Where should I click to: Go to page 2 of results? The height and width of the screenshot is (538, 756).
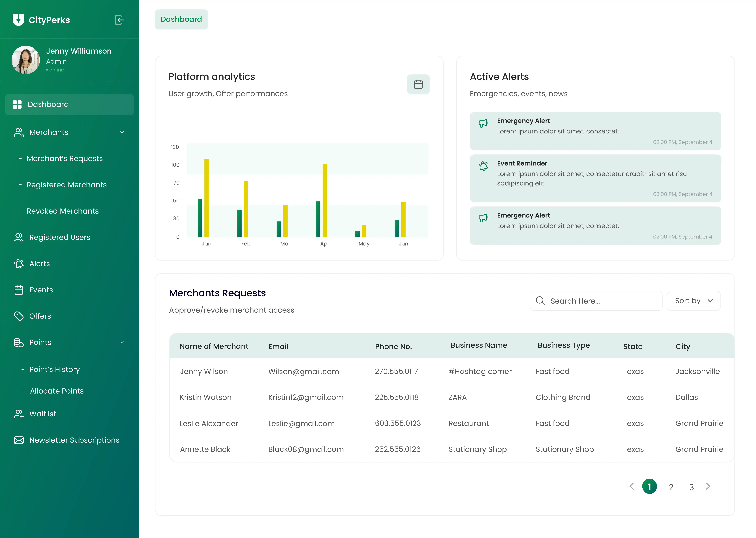tap(671, 487)
